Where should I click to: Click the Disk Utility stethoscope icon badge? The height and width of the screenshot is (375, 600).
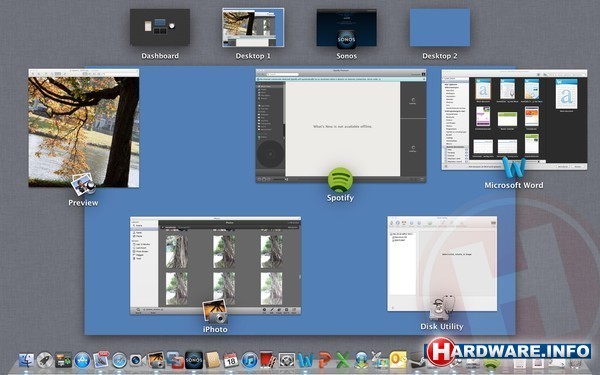pos(442,308)
